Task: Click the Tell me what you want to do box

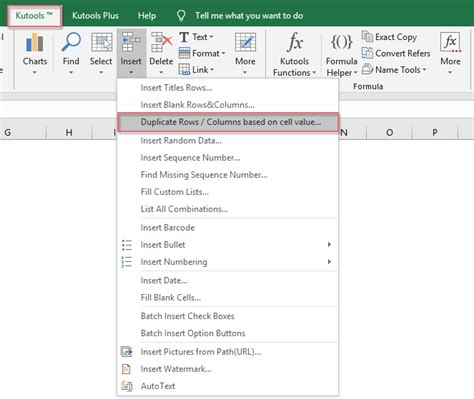Action: click(x=249, y=16)
